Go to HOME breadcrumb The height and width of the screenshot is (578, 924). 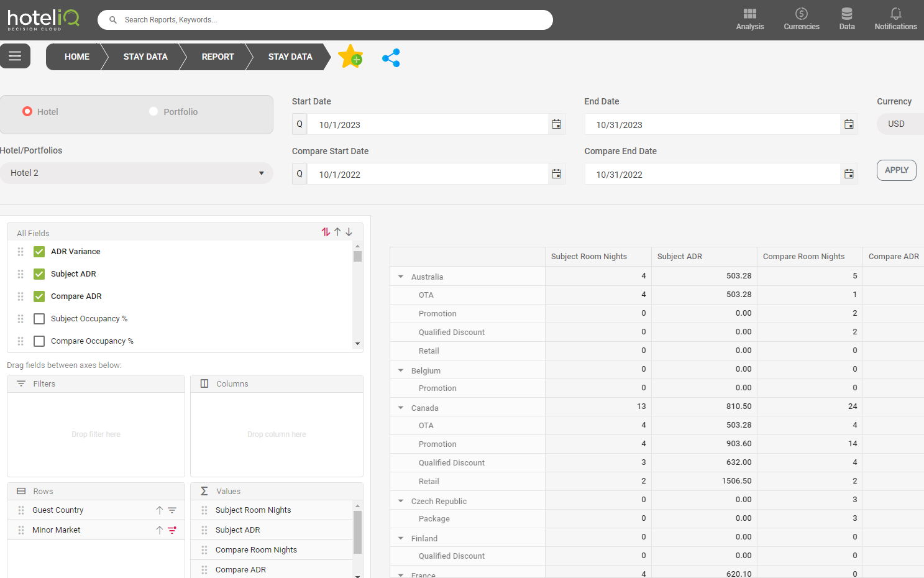click(76, 57)
